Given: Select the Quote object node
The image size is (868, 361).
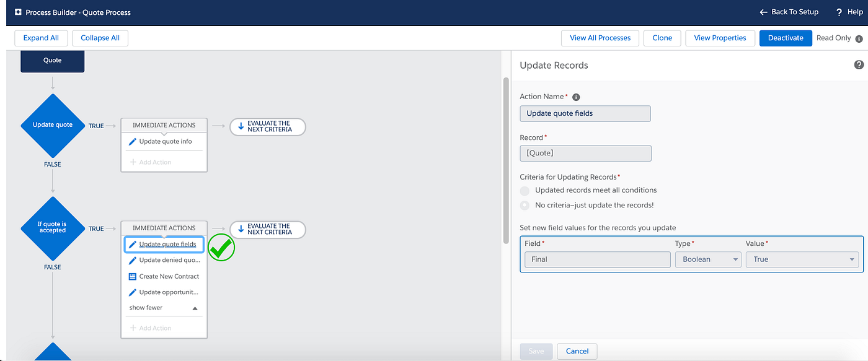Looking at the screenshot, I should 53,61.
